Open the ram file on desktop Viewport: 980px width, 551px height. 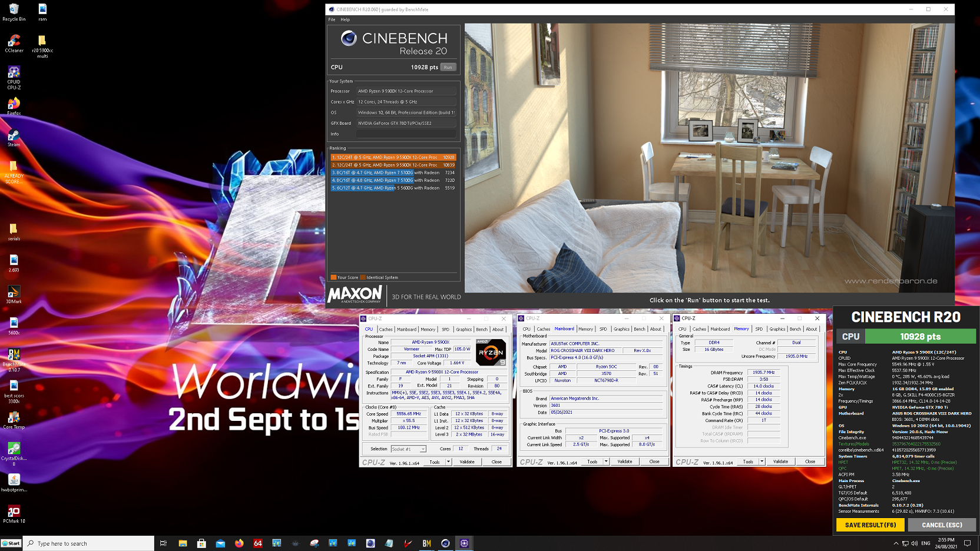click(x=42, y=12)
